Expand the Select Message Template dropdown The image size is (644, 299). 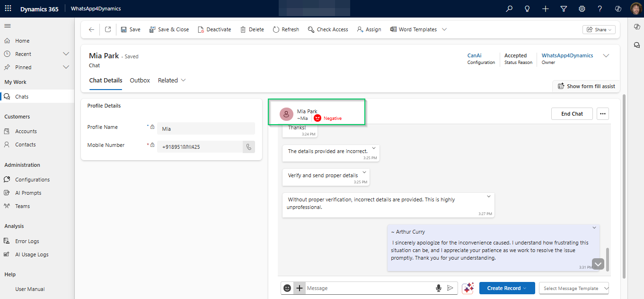click(574, 288)
